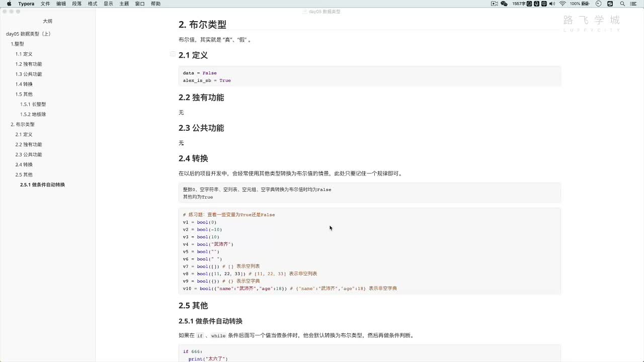
Task: Go to 1.4 转换 outline entry
Action: pos(24,84)
